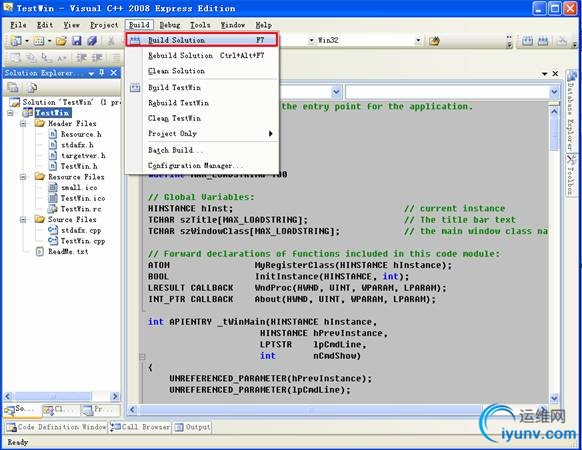Open New Project button dropdown arrow
Screen dimensions: 582x450
click(26, 40)
